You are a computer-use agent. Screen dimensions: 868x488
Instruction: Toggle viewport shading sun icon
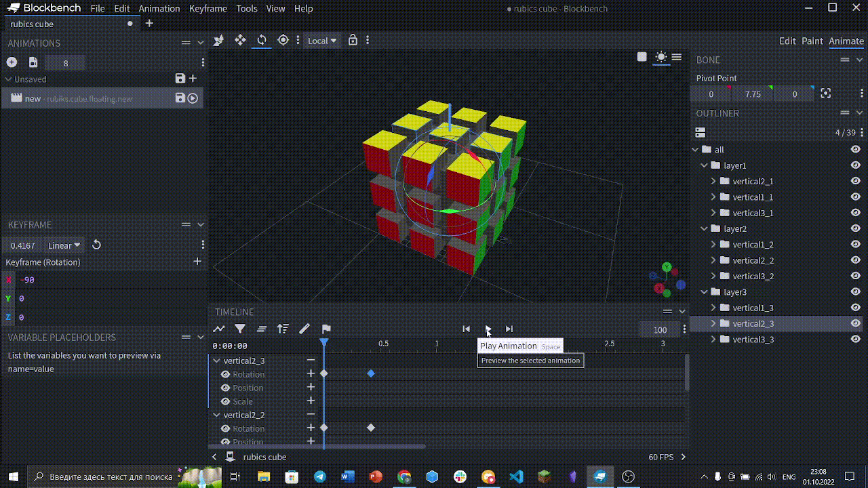tap(660, 57)
